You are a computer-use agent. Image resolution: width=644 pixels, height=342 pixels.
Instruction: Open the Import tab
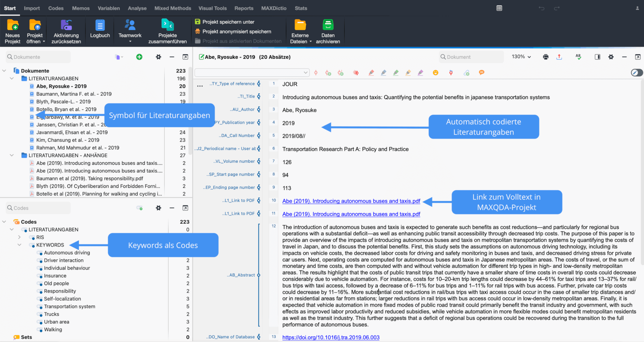(x=32, y=8)
